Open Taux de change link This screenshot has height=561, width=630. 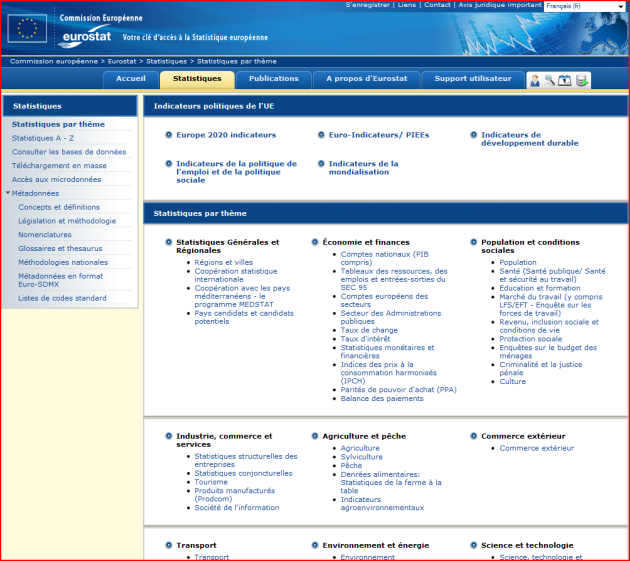point(369,330)
